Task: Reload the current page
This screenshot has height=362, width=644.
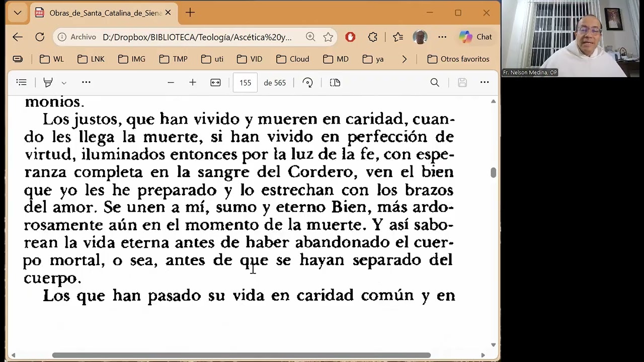Action: [x=40, y=37]
